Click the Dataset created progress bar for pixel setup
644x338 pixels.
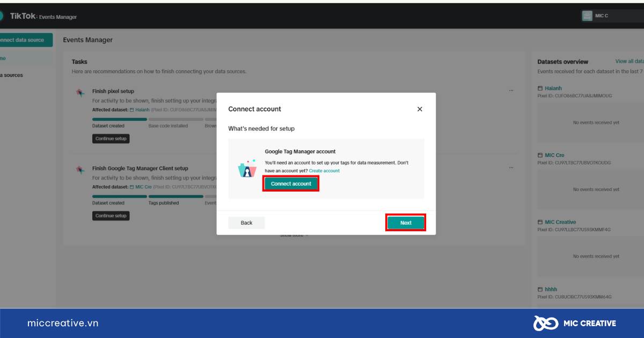[x=120, y=120]
